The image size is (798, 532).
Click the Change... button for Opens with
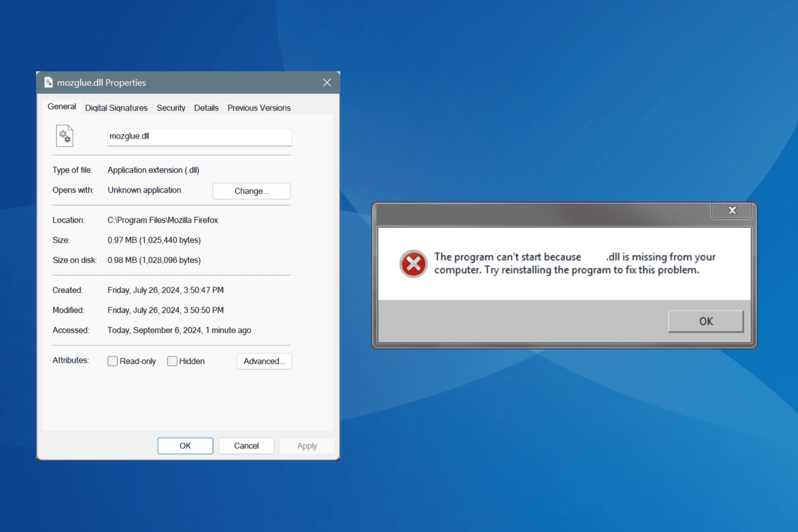click(251, 191)
